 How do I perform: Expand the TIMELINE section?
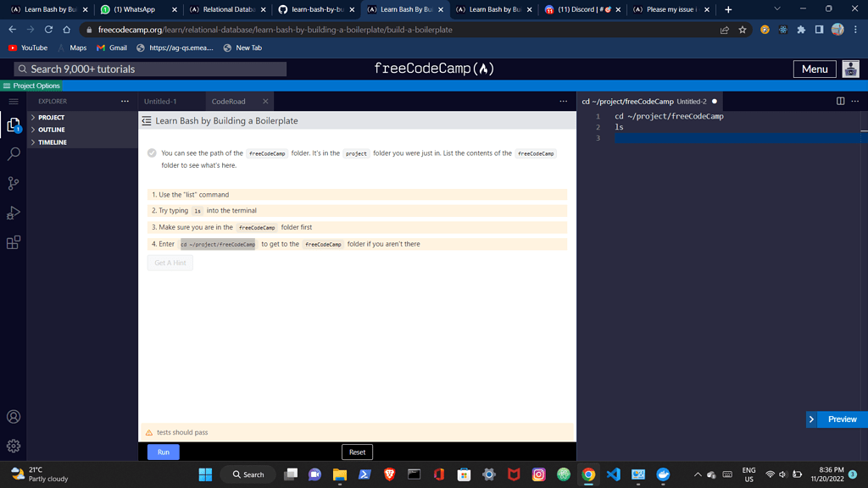[82, 142]
